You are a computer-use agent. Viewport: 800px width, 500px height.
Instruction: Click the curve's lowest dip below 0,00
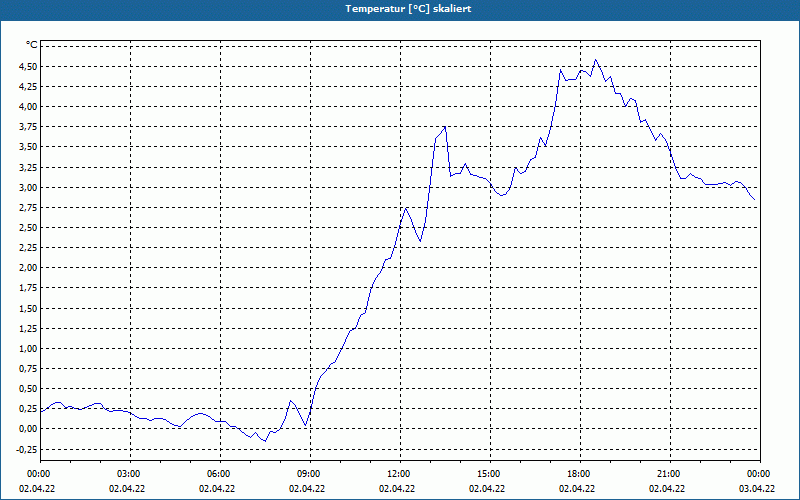click(265, 441)
